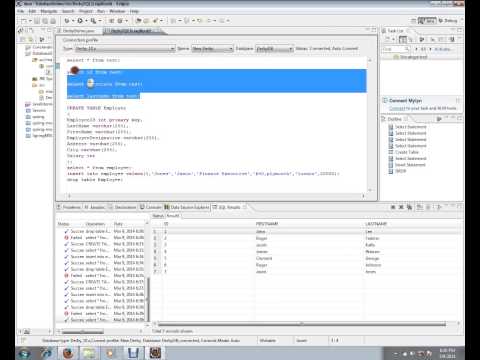480x360 pixels.
Task: Open the Project menu
Action: click(86, 11)
